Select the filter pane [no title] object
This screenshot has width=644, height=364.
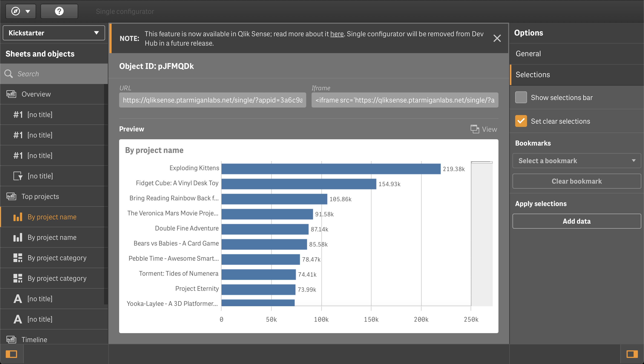pyautogui.click(x=40, y=176)
